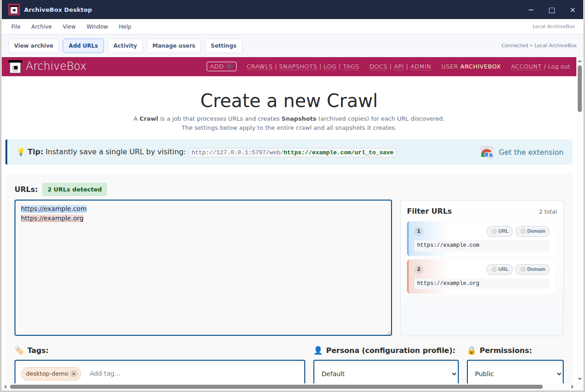
Task: Toggle the URL filter for https://example.org
Action: 500,269
